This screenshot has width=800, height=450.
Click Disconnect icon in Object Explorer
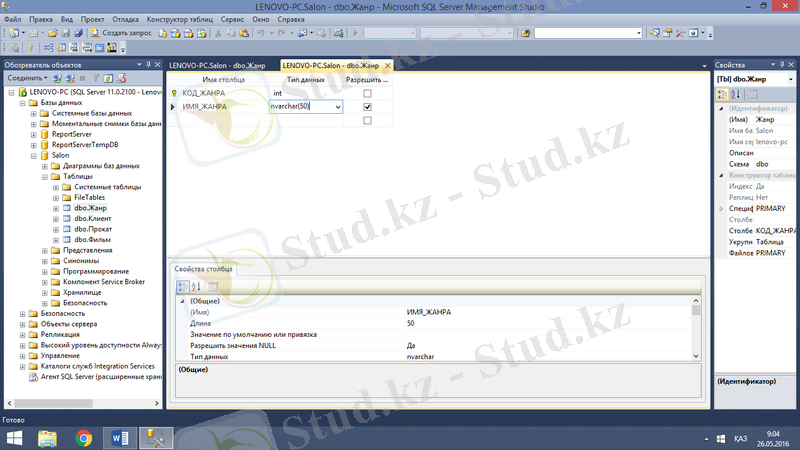point(70,79)
